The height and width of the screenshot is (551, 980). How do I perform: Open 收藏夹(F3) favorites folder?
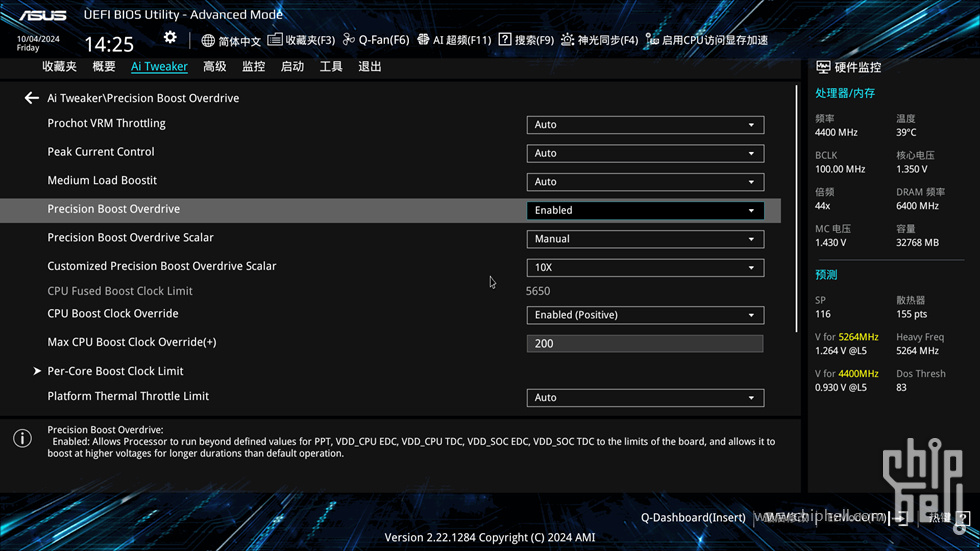click(x=301, y=40)
